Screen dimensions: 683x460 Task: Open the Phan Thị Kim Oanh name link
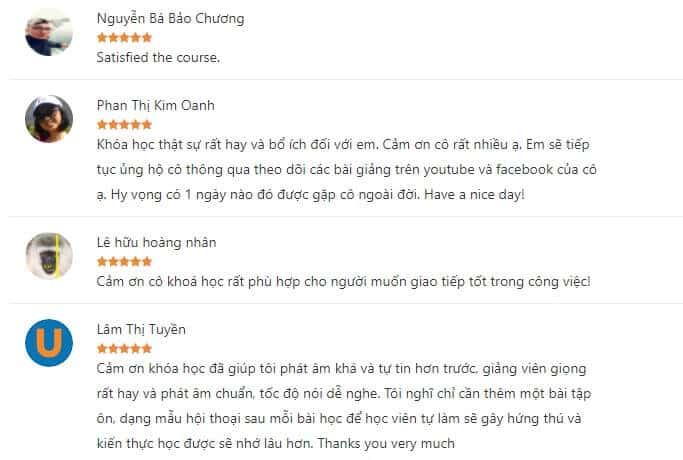click(x=156, y=106)
